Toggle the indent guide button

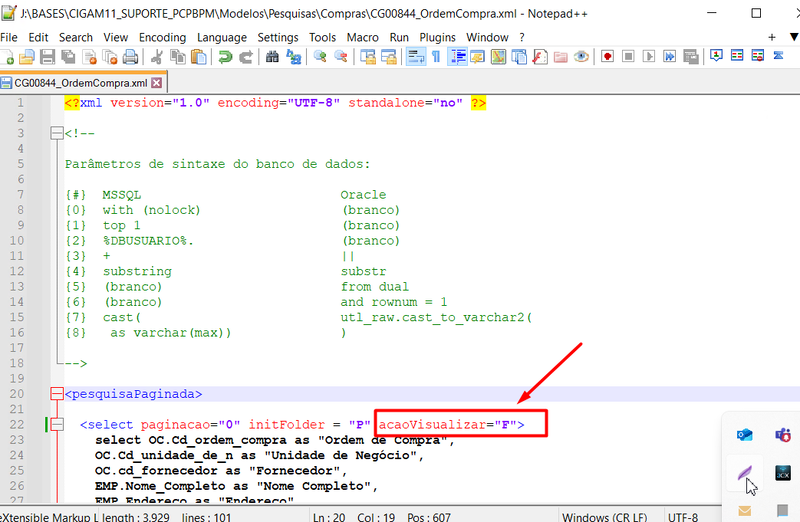pyautogui.click(x=458, y=57)
